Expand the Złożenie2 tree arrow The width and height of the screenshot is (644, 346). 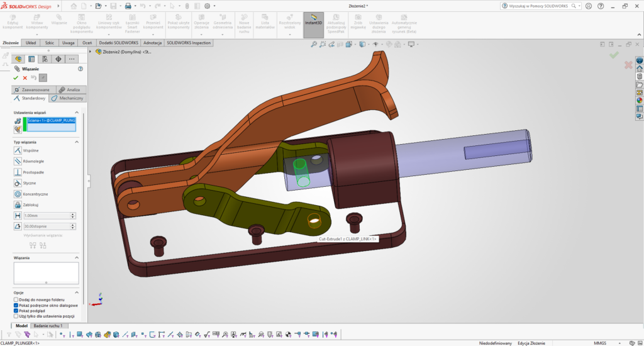coord(91,52)
